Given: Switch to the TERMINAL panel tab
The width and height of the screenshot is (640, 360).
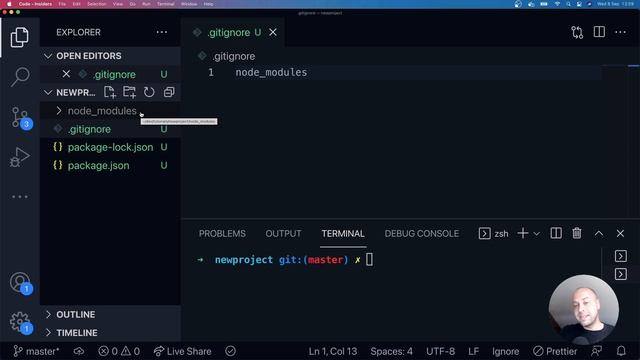Looking at the screenshot, I should [x=343, y=233].
